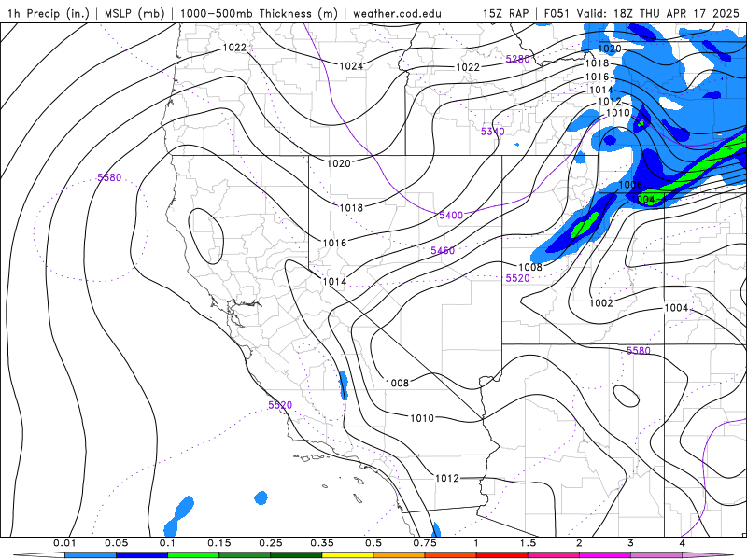Click the 'weather.cod.edu' text in header
747x560 pixels.
click(397, 13)
